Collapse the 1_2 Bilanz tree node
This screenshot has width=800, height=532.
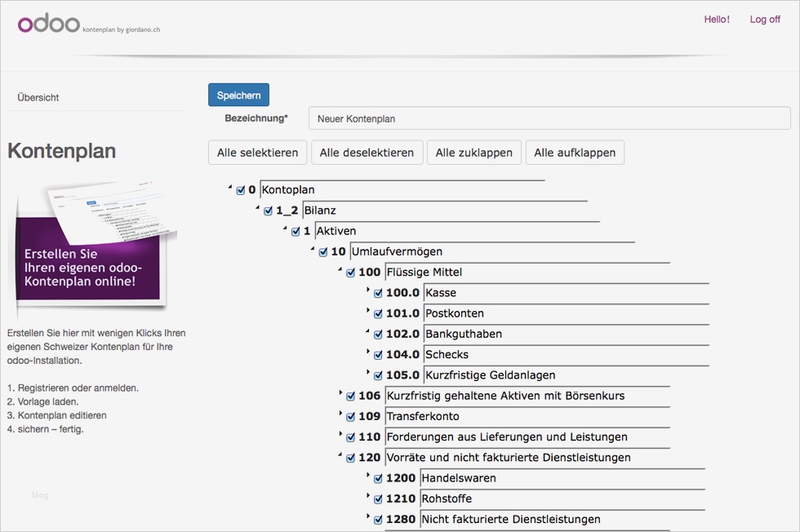coord(258,209)
